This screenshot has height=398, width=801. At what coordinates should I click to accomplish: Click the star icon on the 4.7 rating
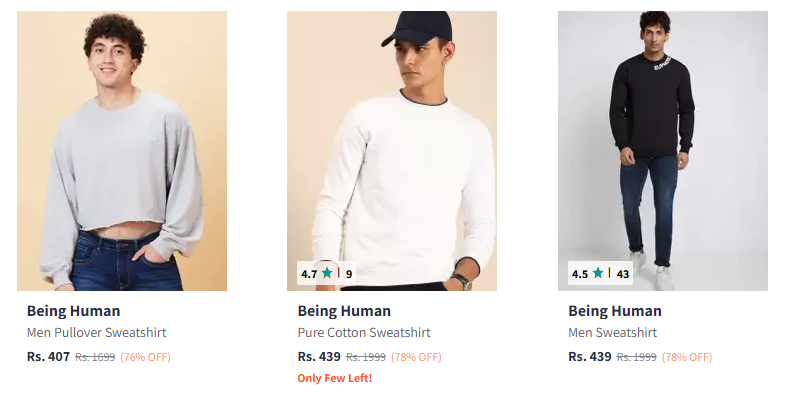coord(327,273)
